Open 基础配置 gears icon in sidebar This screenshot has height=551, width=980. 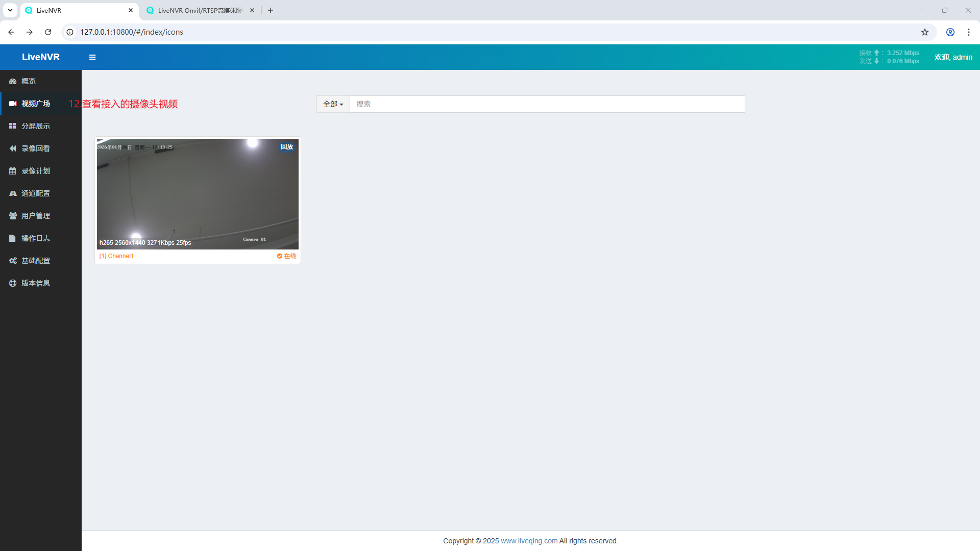13,261
